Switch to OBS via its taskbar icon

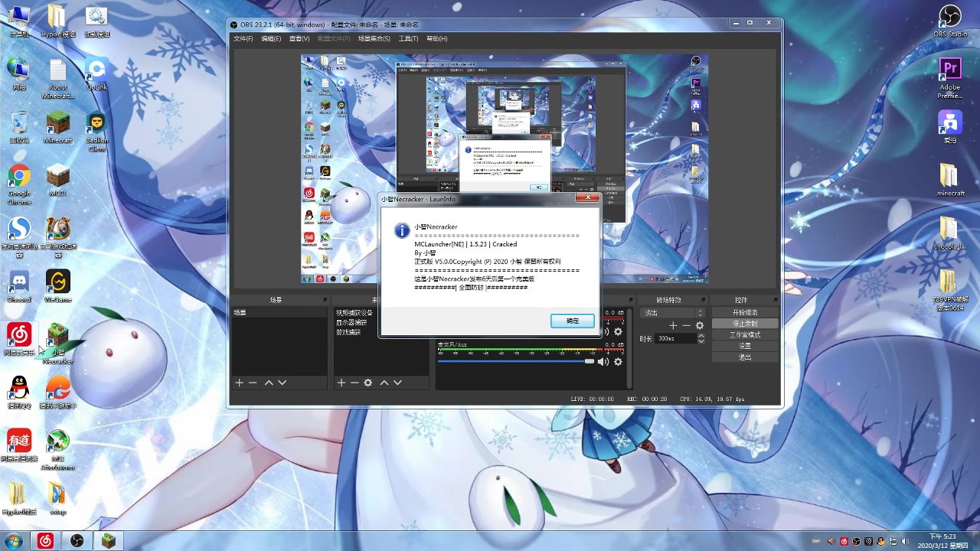point(77,541)
